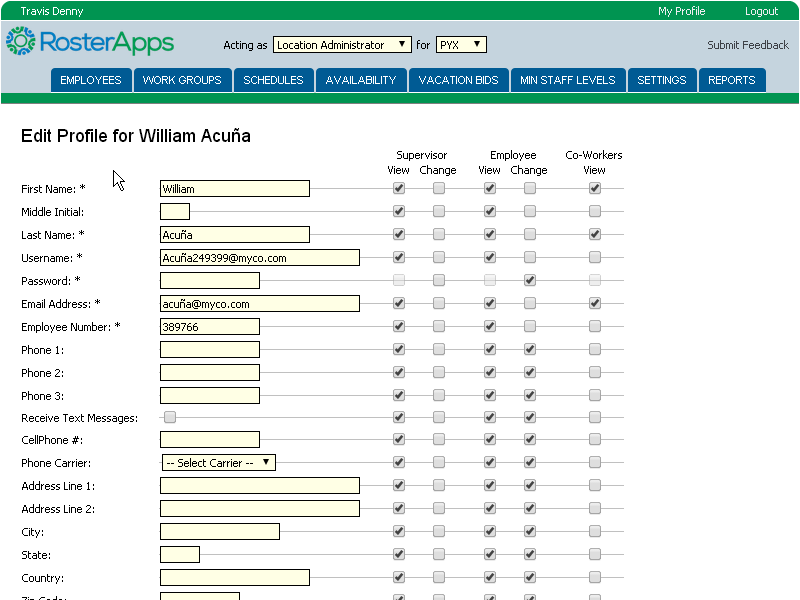
Task: Switch to the Schedules tab
Action: pyautogui.click(x=273, y=80)
